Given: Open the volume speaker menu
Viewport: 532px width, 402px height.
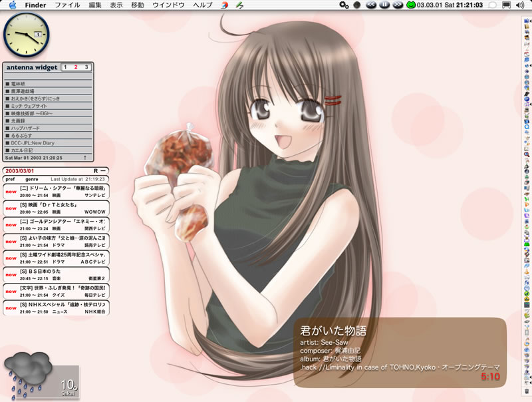Looking at the screenshot, I should [520, 5].
